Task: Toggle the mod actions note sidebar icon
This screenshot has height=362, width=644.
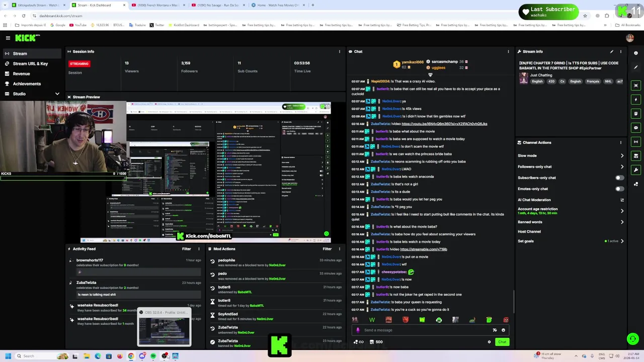Action: (x=636, y=114)
